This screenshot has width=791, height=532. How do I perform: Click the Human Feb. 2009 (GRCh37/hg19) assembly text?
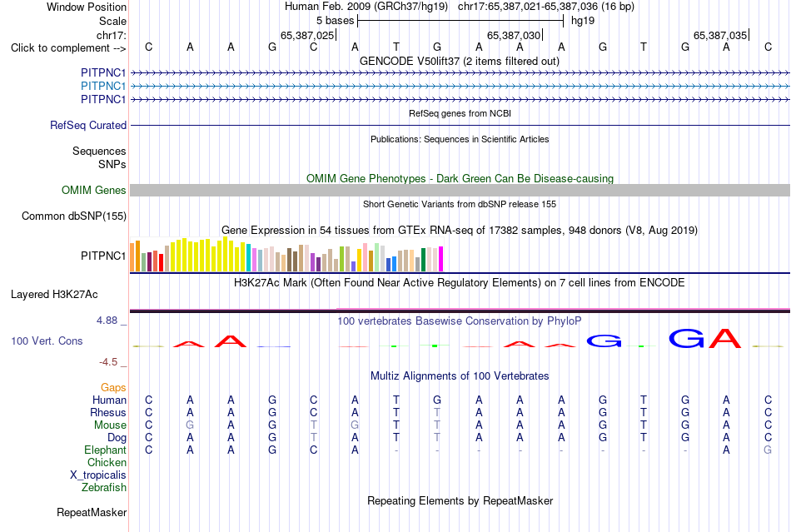366,7
